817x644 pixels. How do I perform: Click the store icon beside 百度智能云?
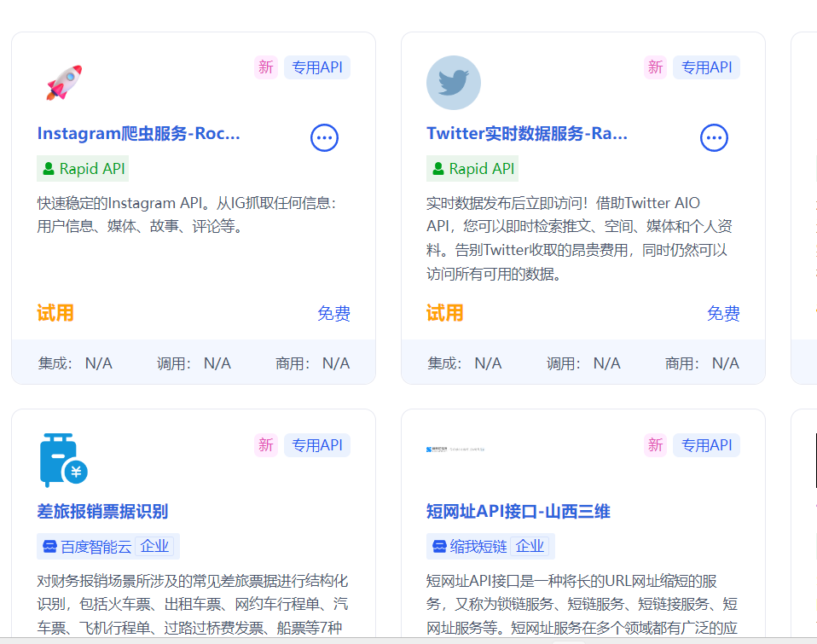coord(49,546)
